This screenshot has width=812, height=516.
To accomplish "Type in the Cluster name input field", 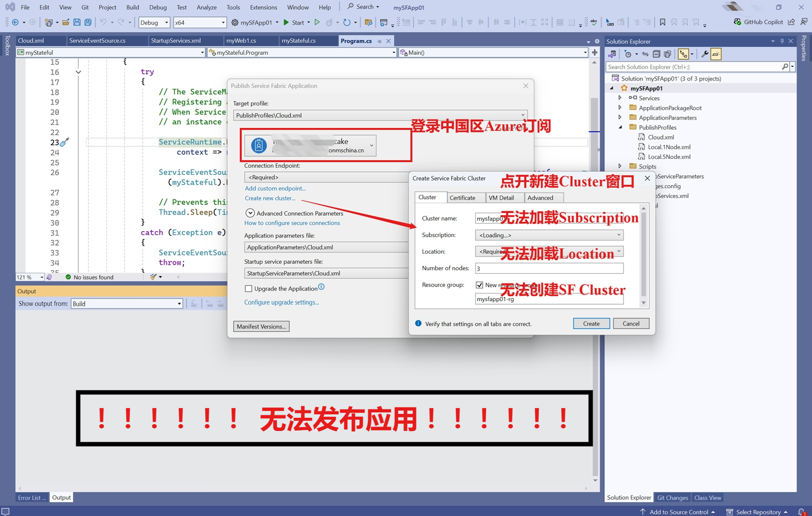I will point(547,218).
